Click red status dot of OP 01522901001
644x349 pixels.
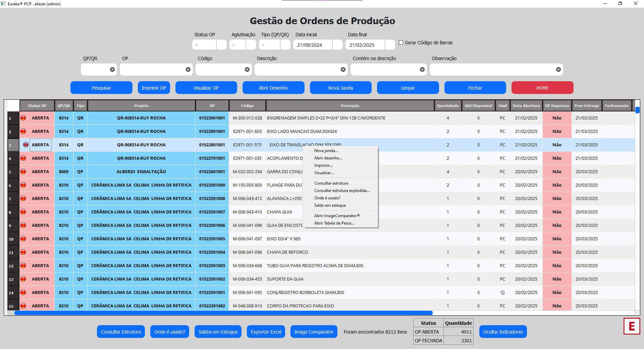coord(23,131)
